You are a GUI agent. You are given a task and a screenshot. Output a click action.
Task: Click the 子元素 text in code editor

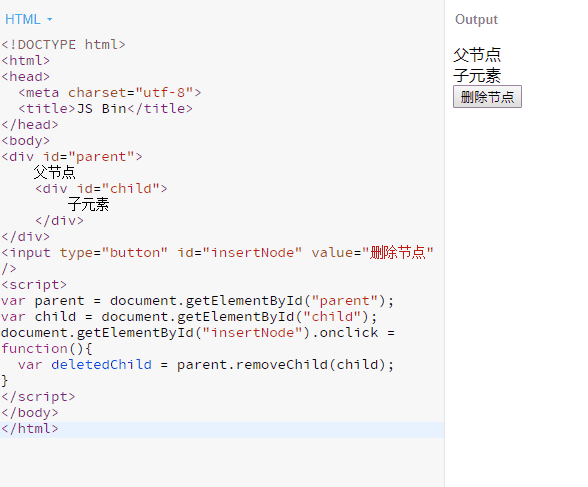[x=88, y=205]
